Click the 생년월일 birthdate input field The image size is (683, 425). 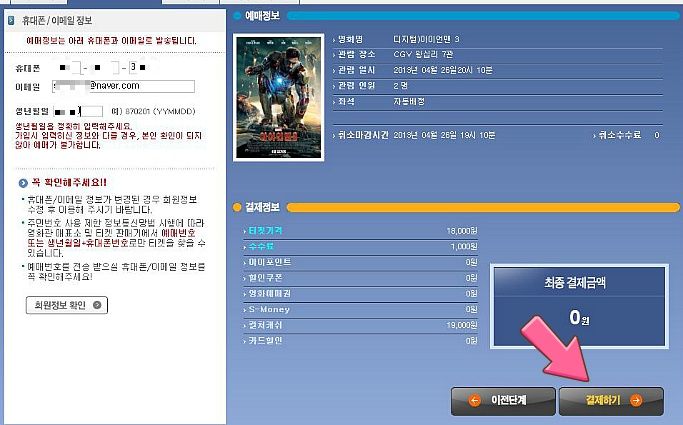point(78,111)
